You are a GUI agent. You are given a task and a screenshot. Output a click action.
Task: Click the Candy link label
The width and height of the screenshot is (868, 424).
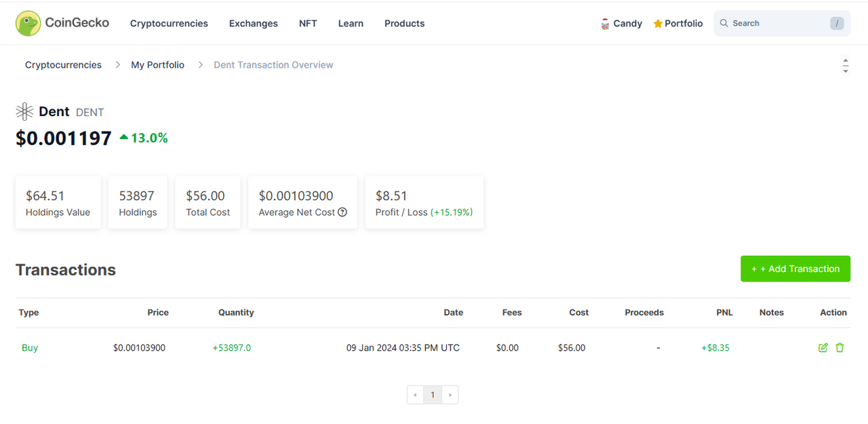tap(628, 23)
